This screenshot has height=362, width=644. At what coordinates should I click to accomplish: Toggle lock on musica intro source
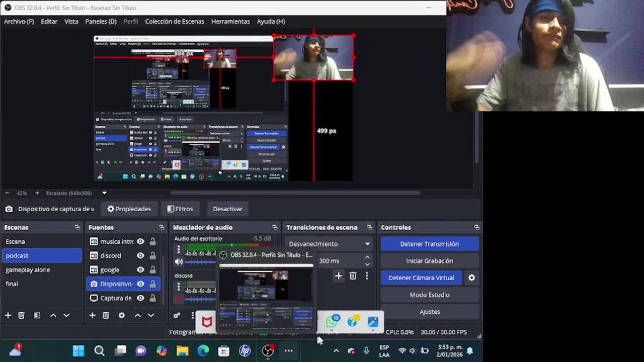click(x=152, y=241)
